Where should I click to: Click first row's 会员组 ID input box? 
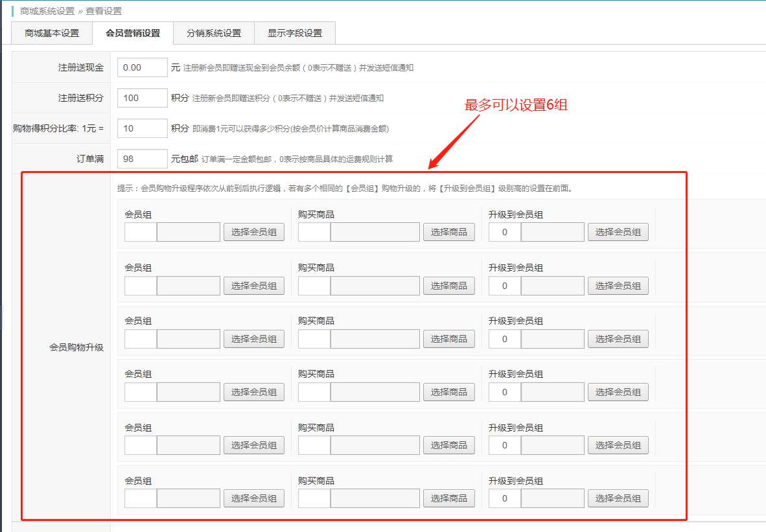pyautogui.click(x=141, y=232)
